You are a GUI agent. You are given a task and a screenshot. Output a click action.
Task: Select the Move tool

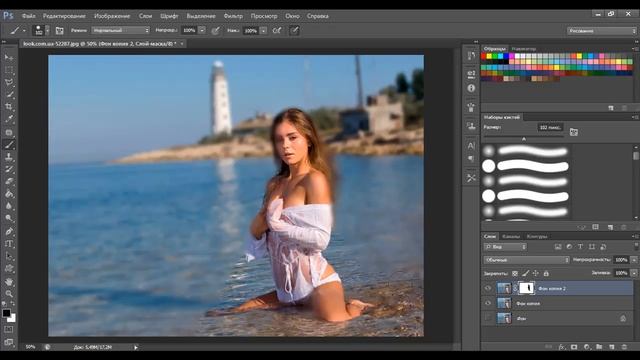9,57
